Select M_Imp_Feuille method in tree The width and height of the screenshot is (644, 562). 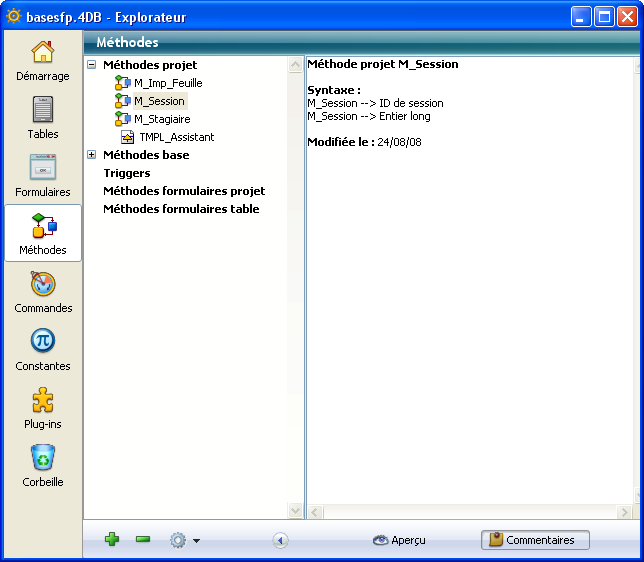168,83
